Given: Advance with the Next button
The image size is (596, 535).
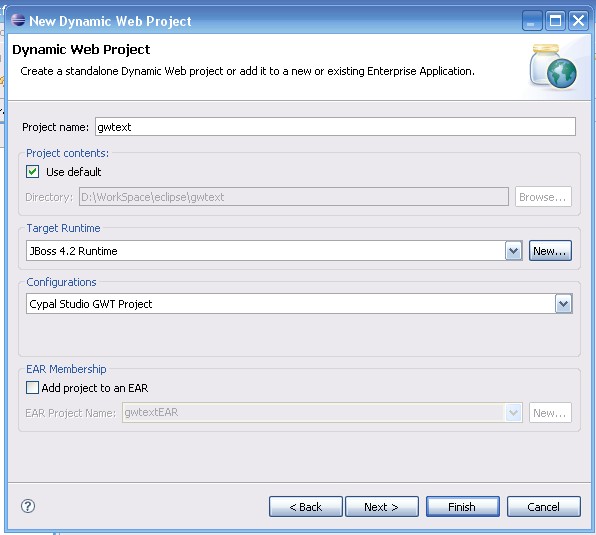Looking at the screenshot, I should tap(382, 507).
